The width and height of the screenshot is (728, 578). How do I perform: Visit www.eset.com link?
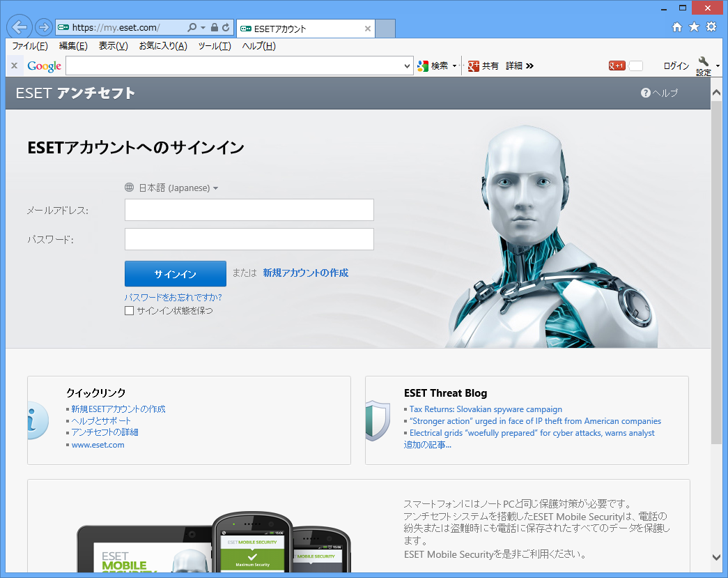pos(98,445)
